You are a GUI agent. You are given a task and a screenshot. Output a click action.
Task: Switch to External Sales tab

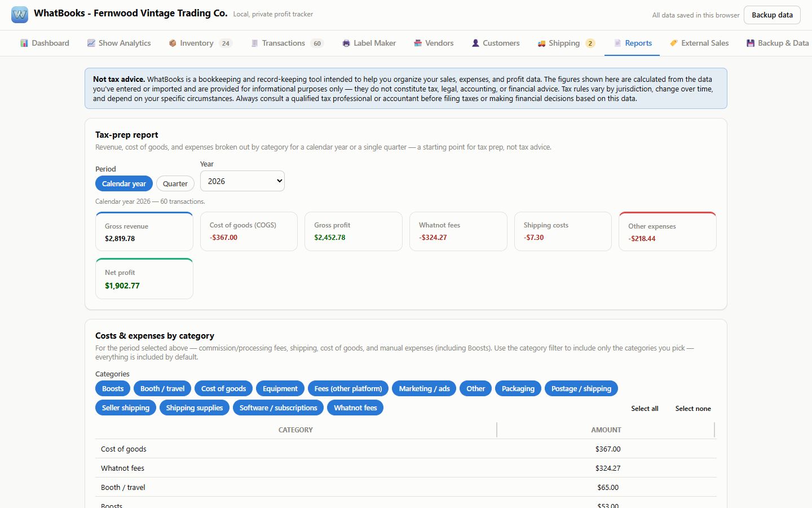(699, 43)
